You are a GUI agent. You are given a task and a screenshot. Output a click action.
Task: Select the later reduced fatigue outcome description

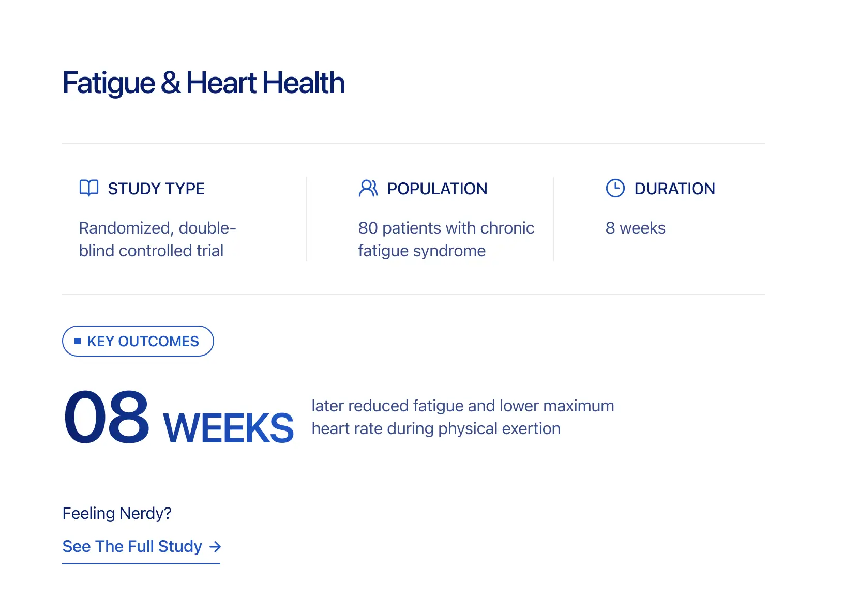(462, 417)
